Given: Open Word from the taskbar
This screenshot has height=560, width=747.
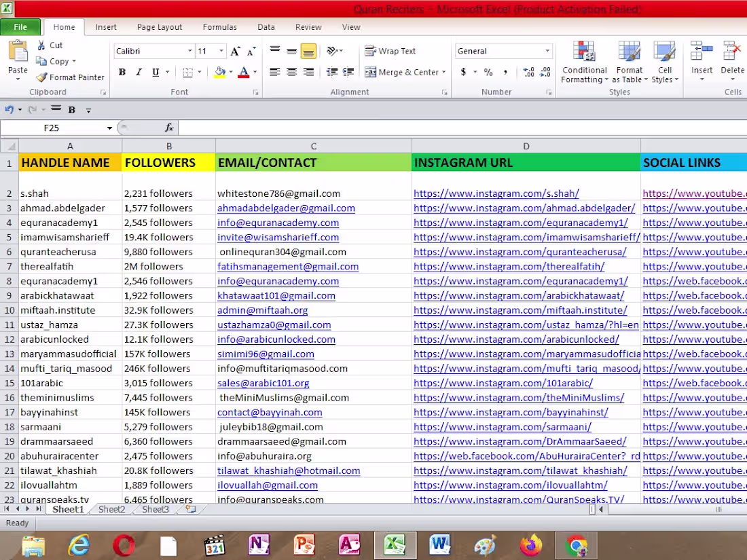Looking at the screenshot, I should (x=439, y=545).
